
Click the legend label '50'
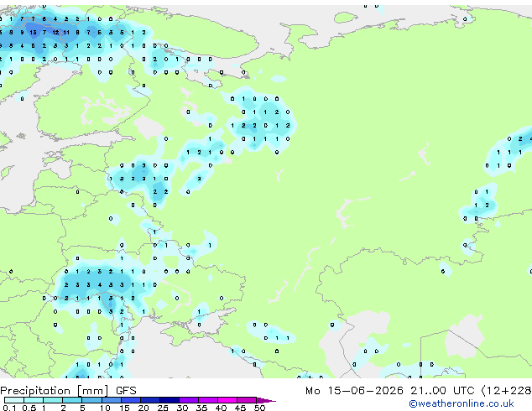pos(259,408)
